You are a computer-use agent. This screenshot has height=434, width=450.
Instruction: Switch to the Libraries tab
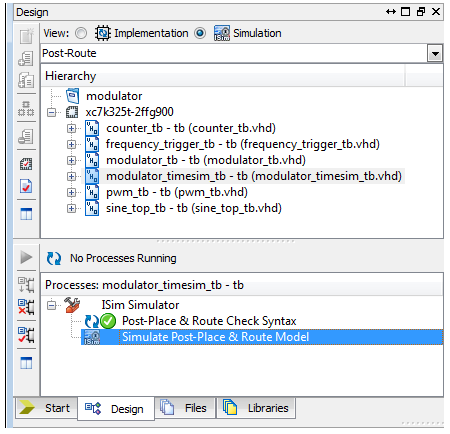[x=256, y=408]
